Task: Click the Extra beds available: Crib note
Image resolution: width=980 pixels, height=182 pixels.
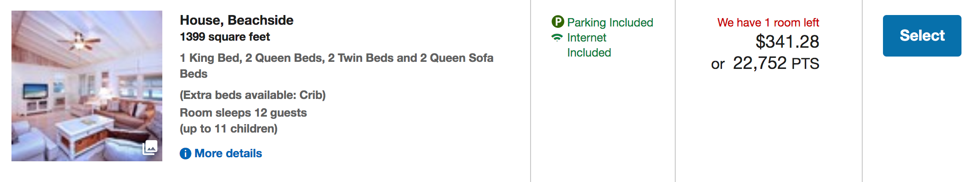Action: [252, 95]
